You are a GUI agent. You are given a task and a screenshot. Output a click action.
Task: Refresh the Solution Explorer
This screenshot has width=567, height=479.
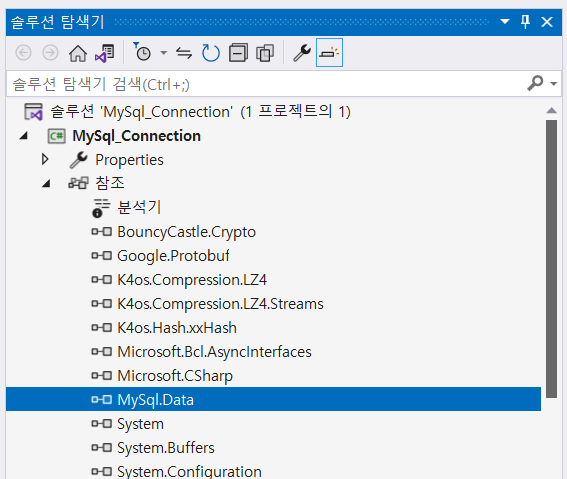(211, 53)
